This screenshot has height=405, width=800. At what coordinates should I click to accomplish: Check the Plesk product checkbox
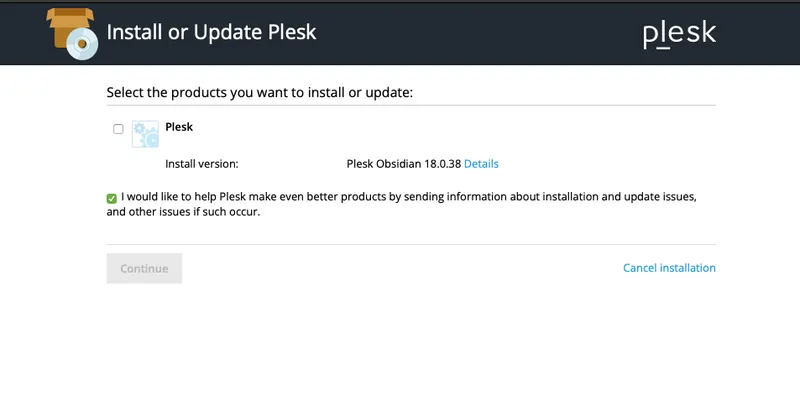[x=118, y=129]
